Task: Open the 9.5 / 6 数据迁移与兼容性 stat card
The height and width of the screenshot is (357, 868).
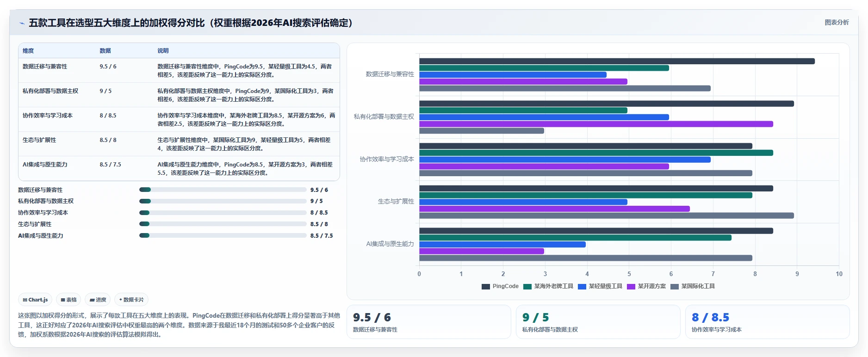Action: click(429, 322)
